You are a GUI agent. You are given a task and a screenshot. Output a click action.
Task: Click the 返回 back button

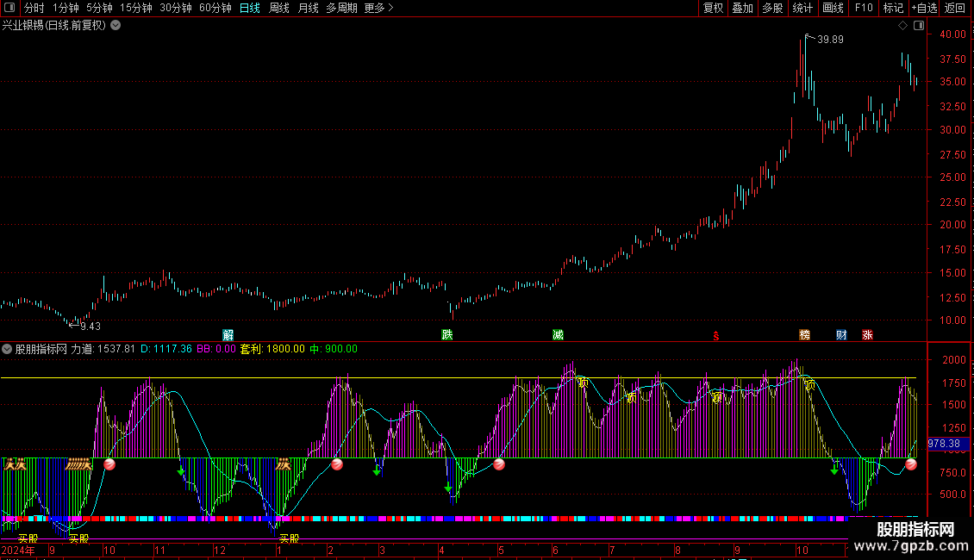click(x=955, y=8)
